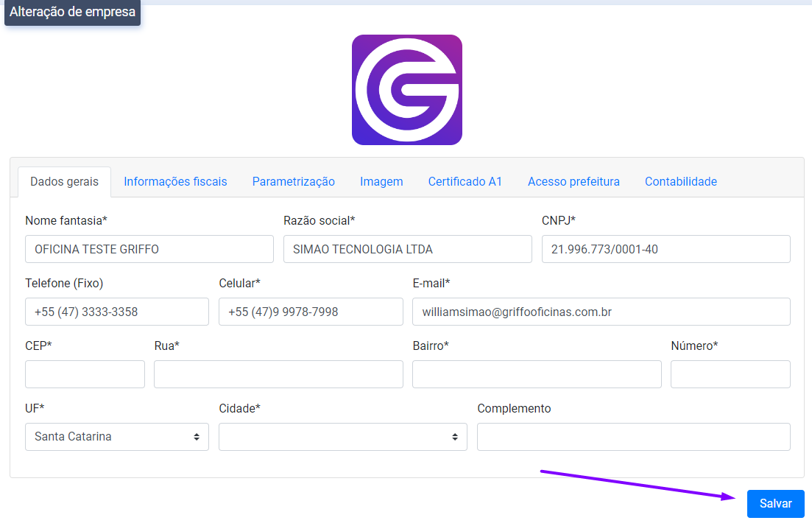Click the Salvar button

(775, 504)
